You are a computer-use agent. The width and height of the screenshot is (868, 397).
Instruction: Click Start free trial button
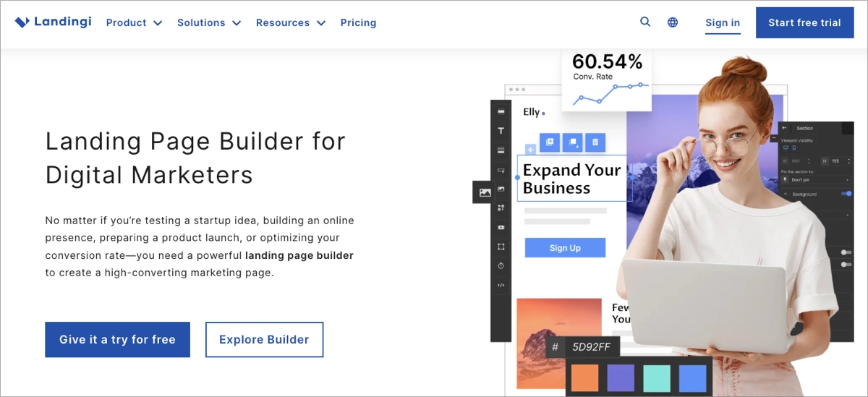(x=804, y=22)
